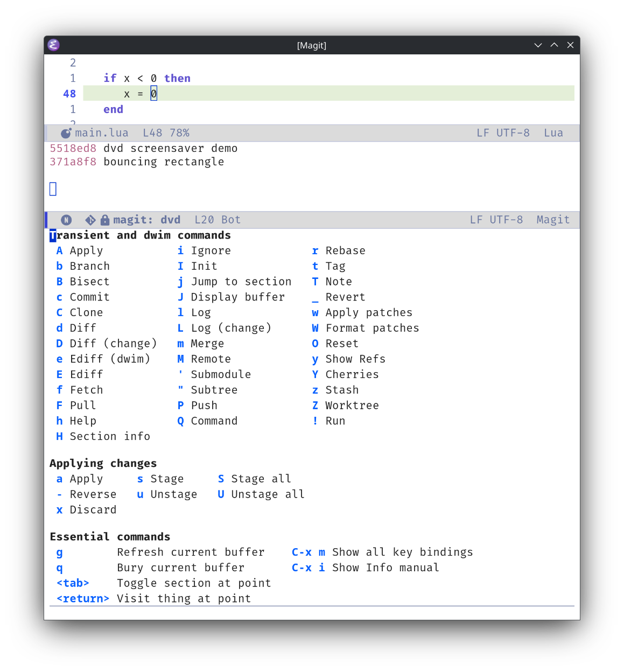
Task: Click the Fetch command entry
Action: click(80, 390)
